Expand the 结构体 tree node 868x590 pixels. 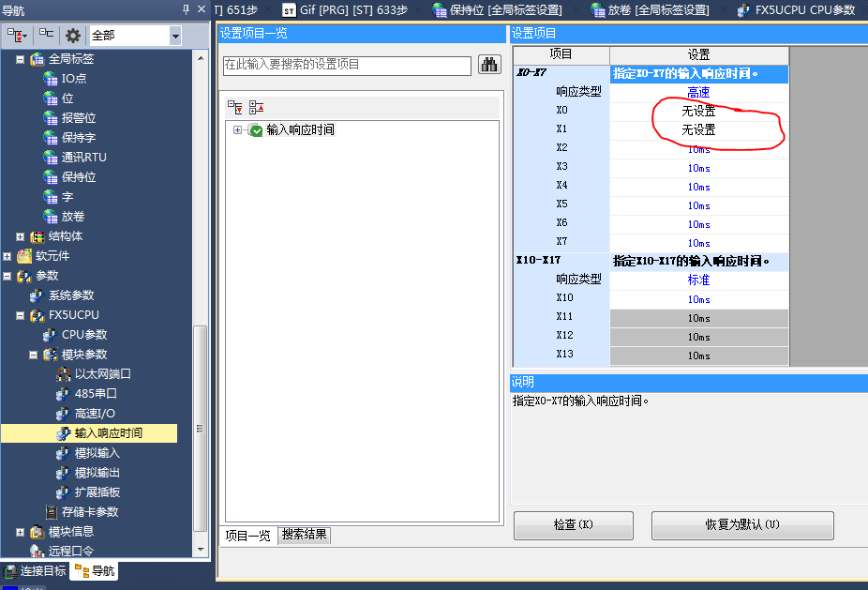[21, 236]
